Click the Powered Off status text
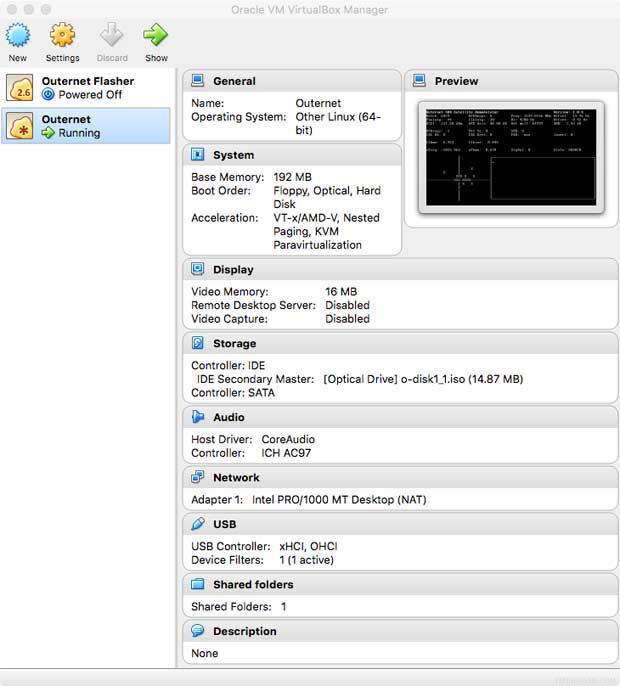 pos(90,95)
